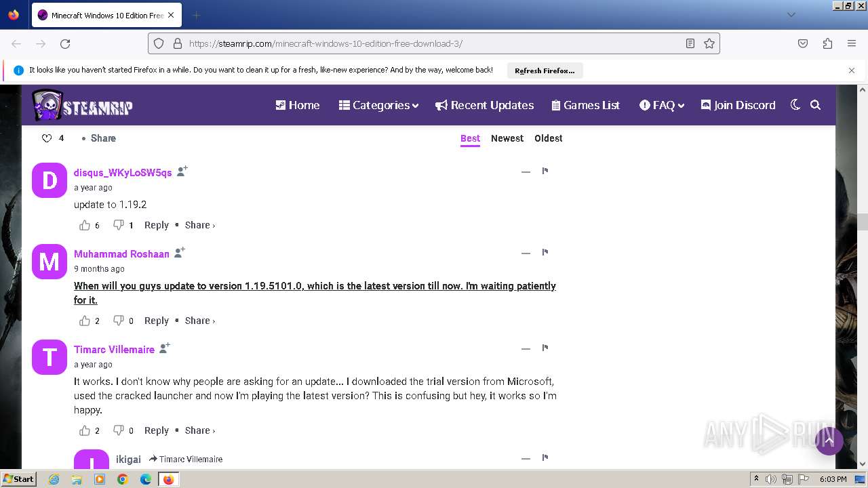The image size is (868, 488).
Task: Collapse ikigai reply thread
Action: tap(526, 458)
